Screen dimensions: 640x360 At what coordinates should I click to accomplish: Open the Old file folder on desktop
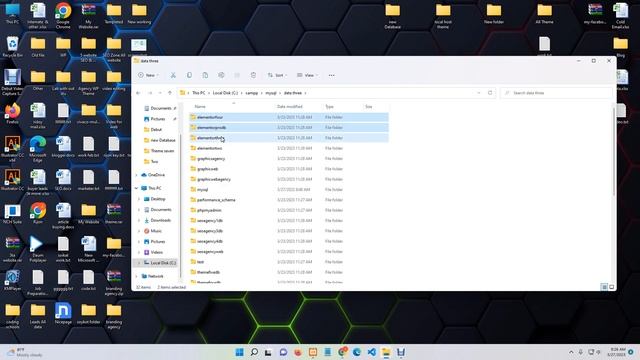tap(38, 47)
